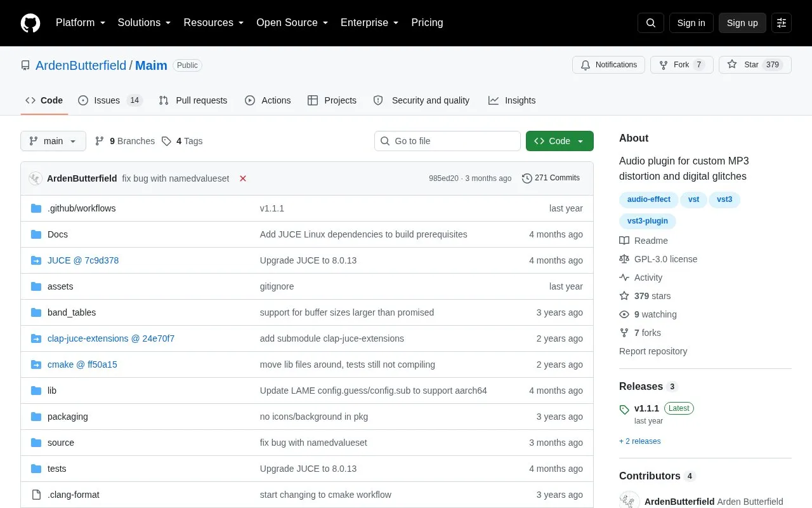Star the Maim repository
812x508 pixels.
755,65
